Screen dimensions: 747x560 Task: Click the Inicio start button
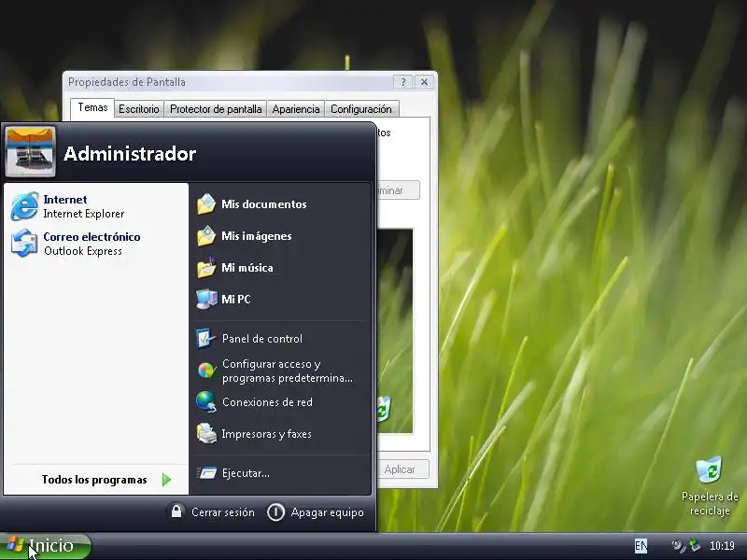[x=45, y=546]
